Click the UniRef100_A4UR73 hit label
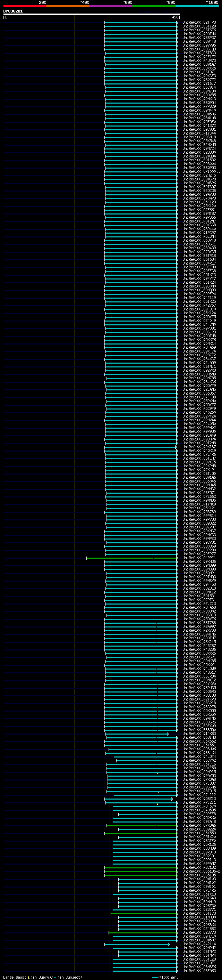 click(x=199, y=60)
